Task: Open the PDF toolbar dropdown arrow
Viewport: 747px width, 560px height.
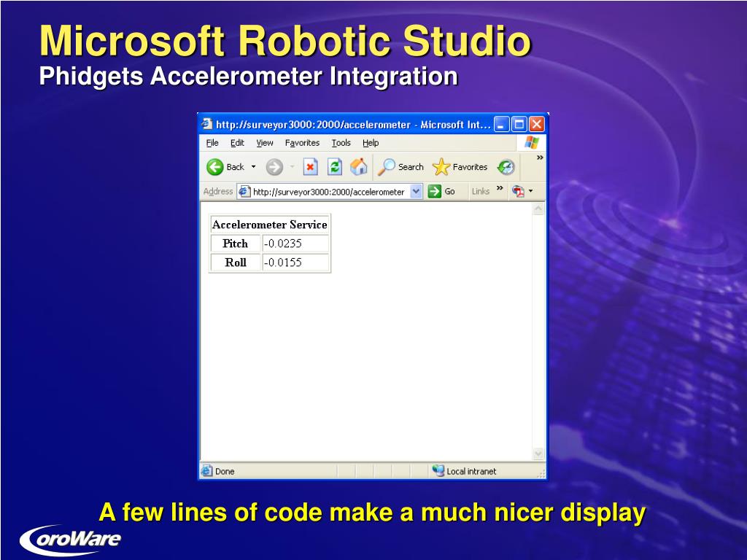Action: (531, 191)
